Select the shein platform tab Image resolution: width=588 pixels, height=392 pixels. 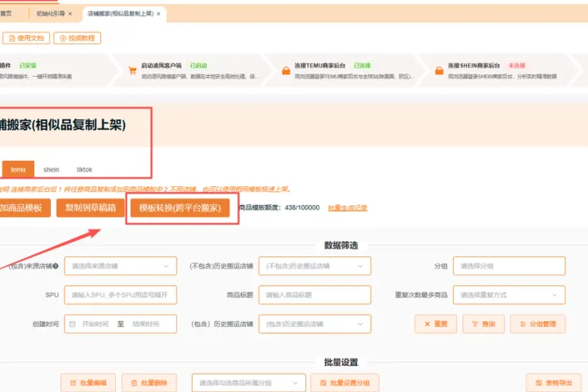[51, 170]
